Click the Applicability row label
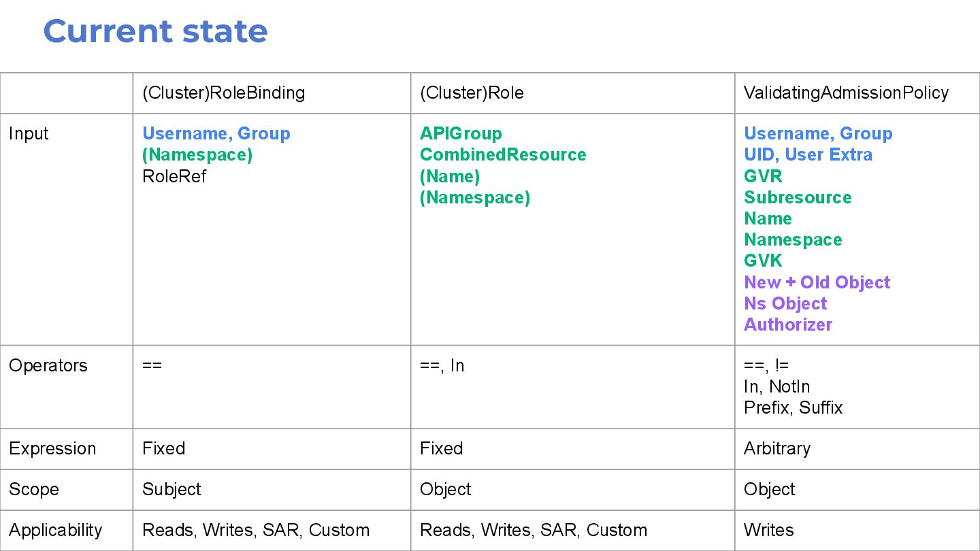 56,530
